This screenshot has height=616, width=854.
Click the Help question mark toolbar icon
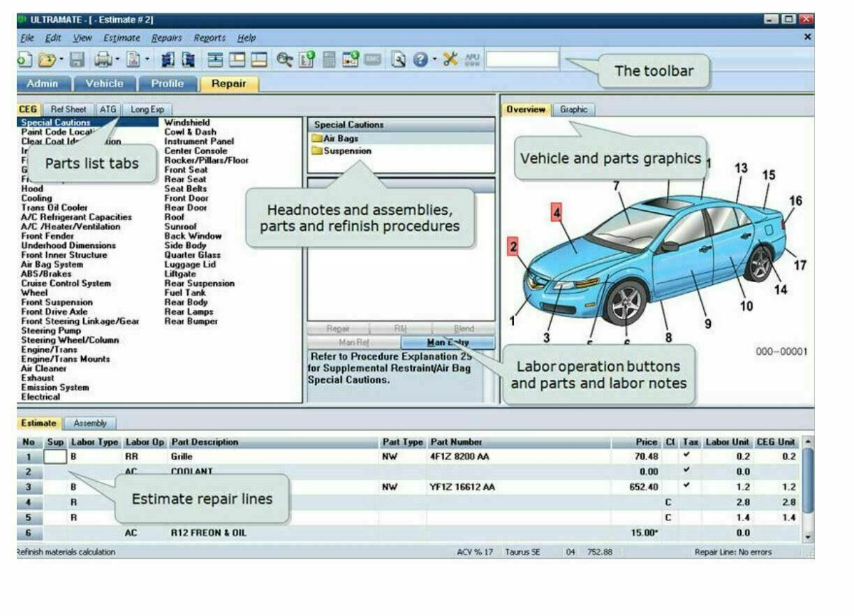point(419,59)
